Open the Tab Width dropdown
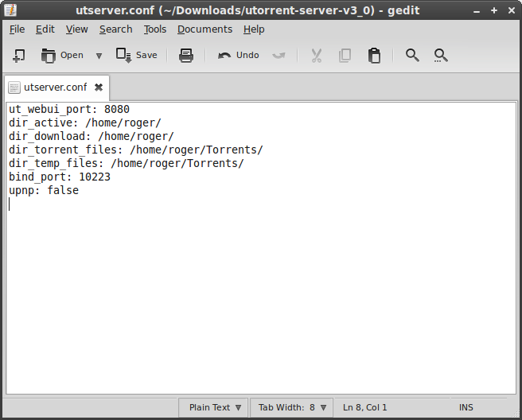The width and height of the screenshot is (522, 420). click(291, 407)
